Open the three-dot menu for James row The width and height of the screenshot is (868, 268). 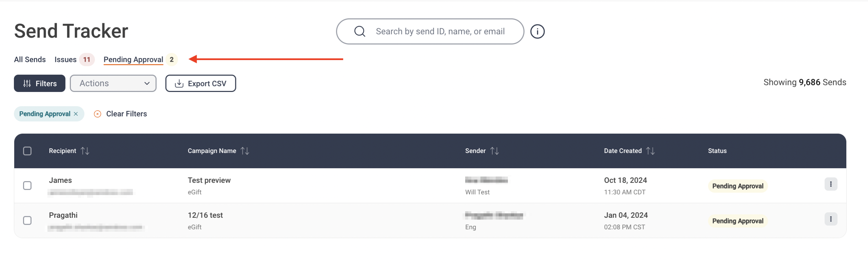point(831,184)
